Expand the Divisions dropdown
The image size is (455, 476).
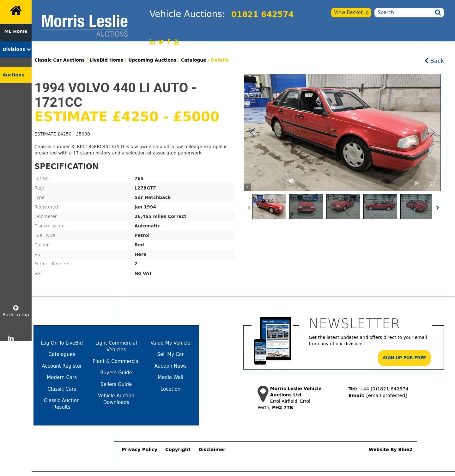pos(16,49)
